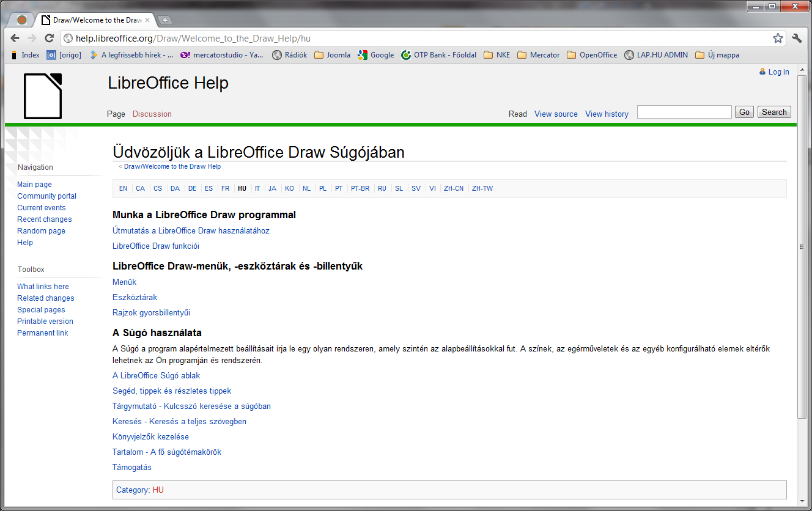Open the OTP Bank - Főoldal bookmark
This screenshot has height=511, width=812.
point(438,55)
